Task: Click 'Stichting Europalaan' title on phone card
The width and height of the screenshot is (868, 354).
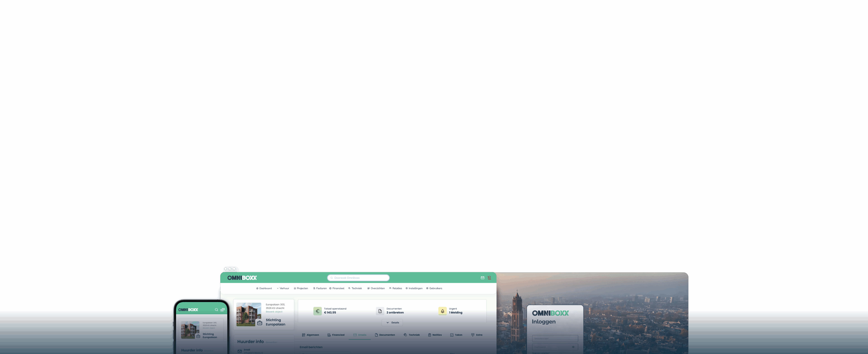Action: tap(210, 335)
